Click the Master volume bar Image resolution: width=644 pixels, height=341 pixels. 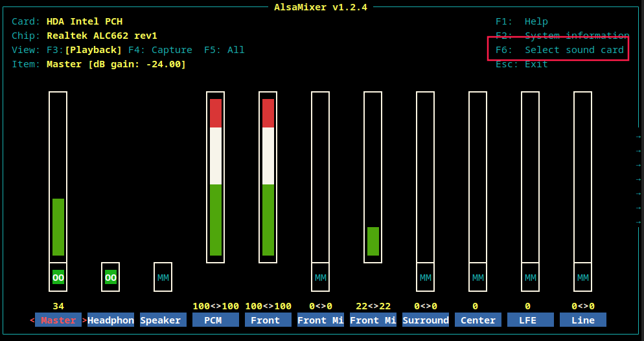click(58, 177)
